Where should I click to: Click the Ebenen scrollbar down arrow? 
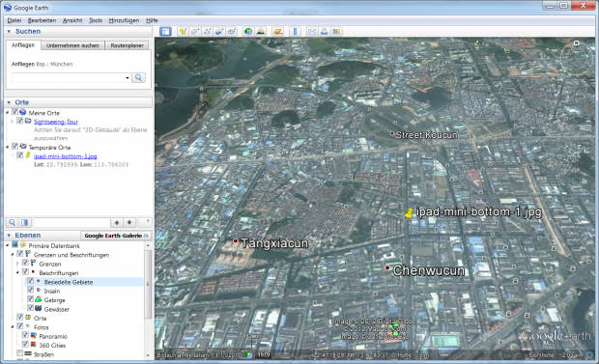[x=148, y=355]
